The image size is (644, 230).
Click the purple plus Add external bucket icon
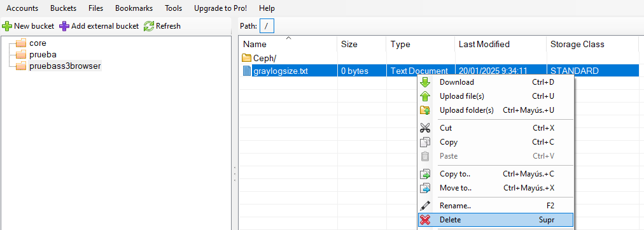pos(64,26)
